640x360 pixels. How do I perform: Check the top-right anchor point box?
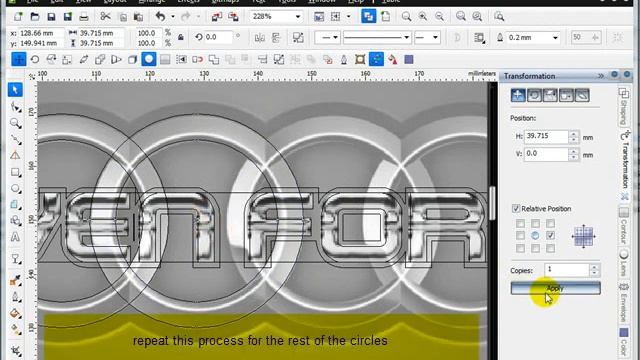550,223
